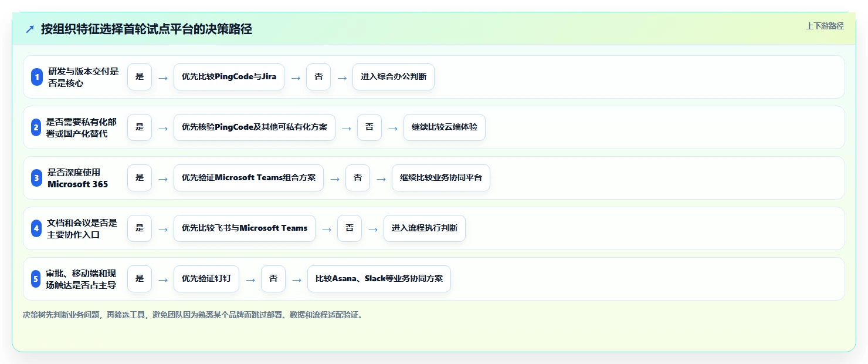Click question 是否需要私有化部署或国产化替代

[82, 127]
